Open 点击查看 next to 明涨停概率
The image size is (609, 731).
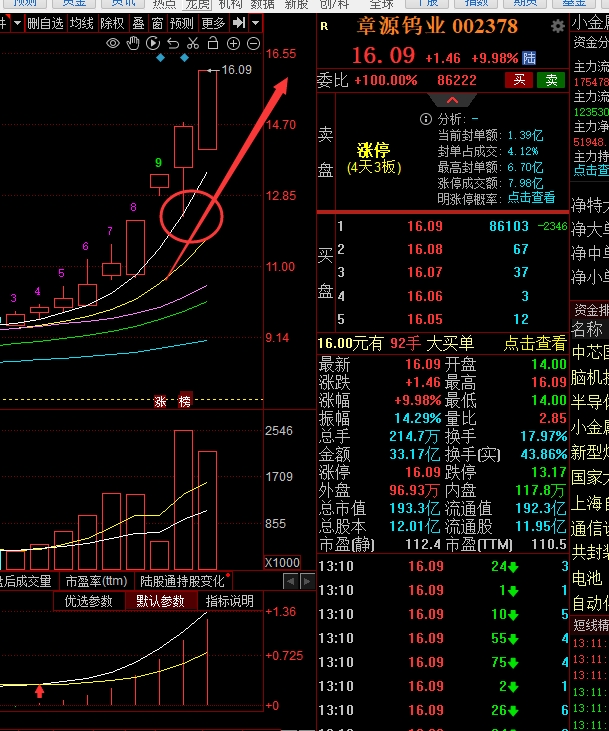point(531,198)
